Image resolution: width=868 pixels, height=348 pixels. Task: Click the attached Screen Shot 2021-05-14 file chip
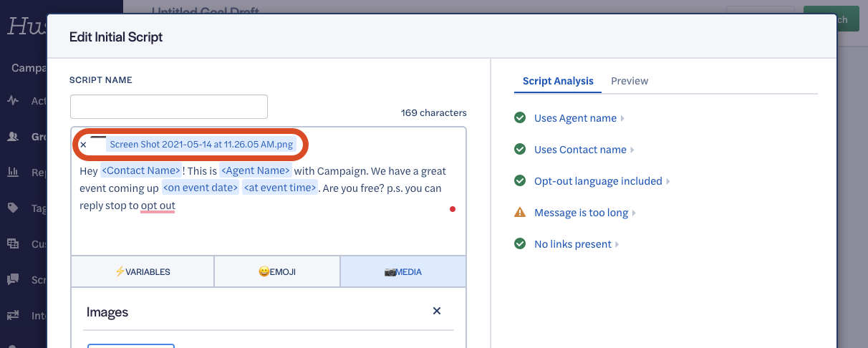pos(201,145)
